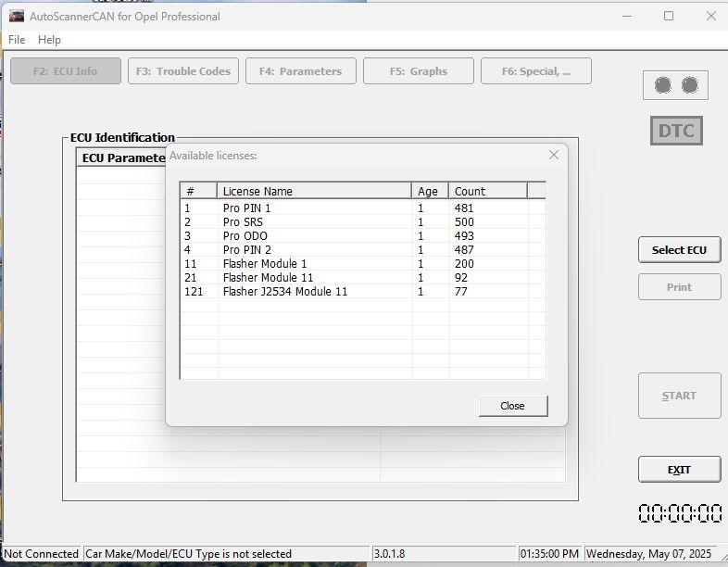
Task: Click license number 121 cell
Action: (x=194, y=292)
